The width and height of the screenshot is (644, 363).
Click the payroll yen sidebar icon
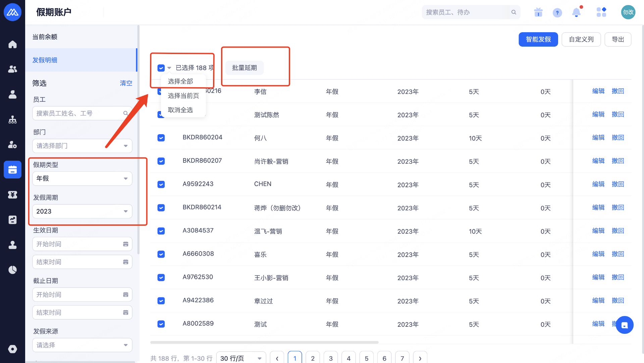click(12, 195)
